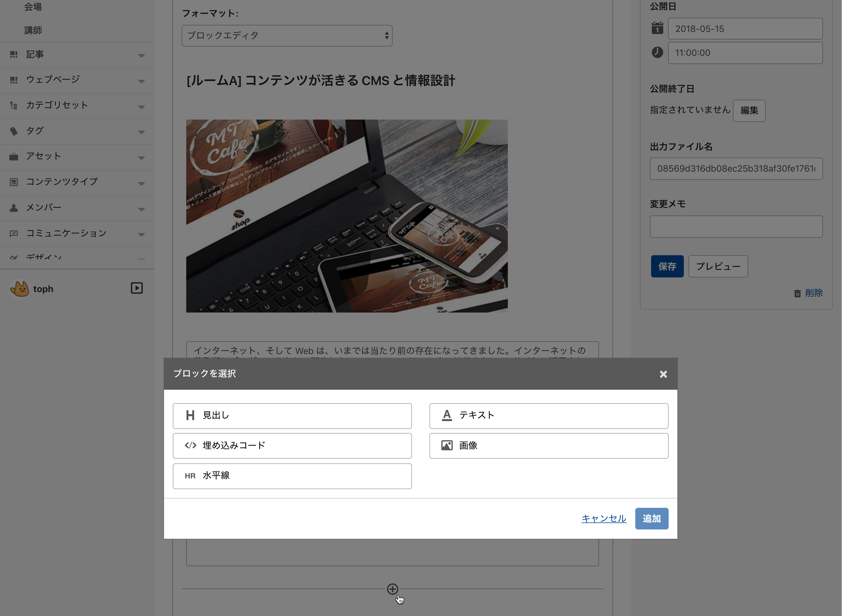
Task: Choose the 水平線 horizontal rule block
Action: [292, 476]
